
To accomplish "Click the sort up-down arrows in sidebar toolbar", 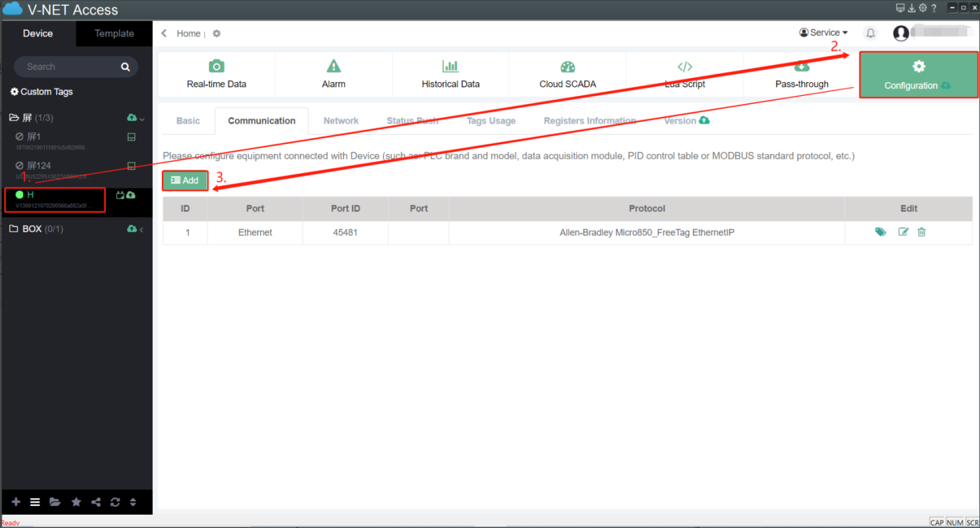I will [133, 502].
